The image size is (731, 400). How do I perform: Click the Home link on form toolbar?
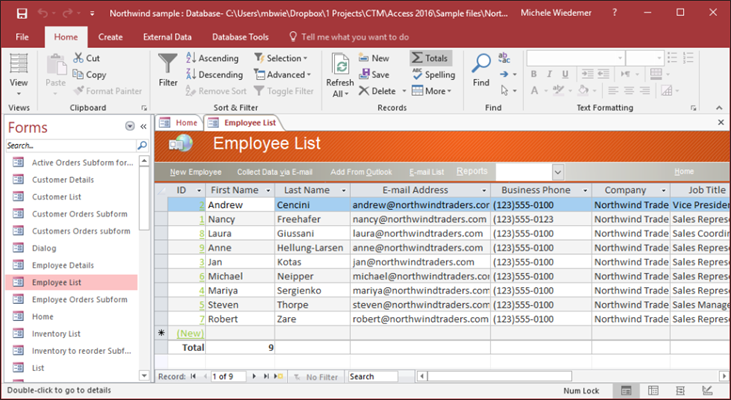coord(684,172)
